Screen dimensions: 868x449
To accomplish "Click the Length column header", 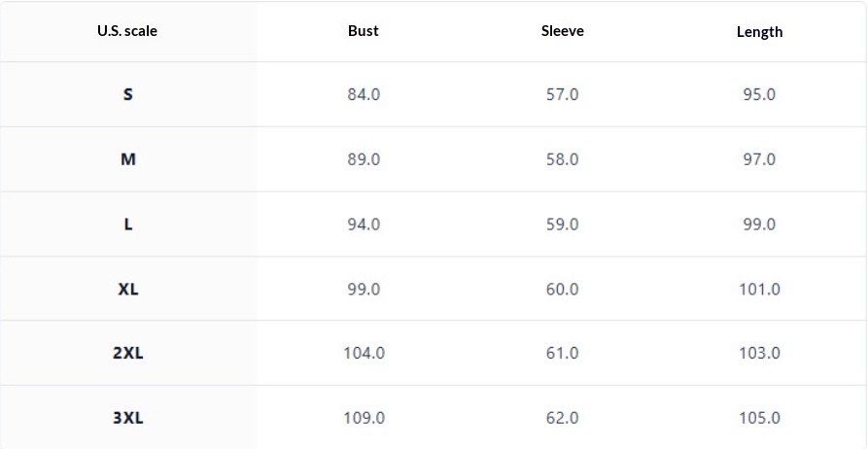I will point(759,32).
